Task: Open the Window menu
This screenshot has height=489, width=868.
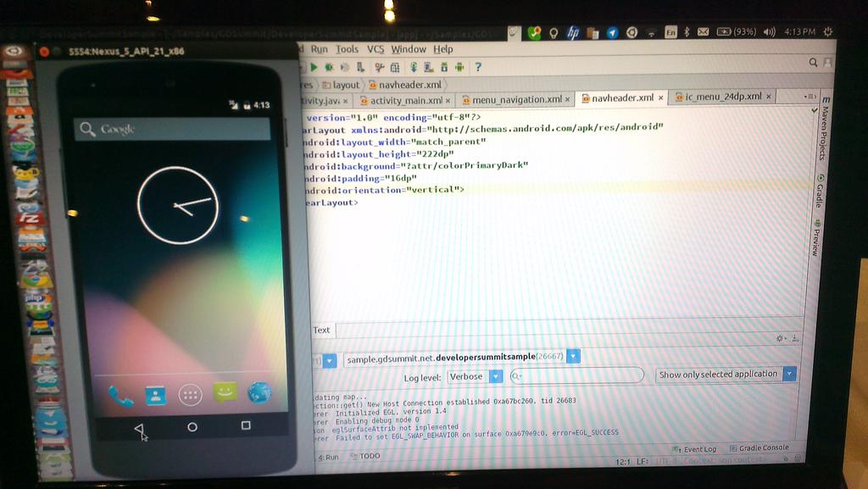Action: [x=409, y=49]
